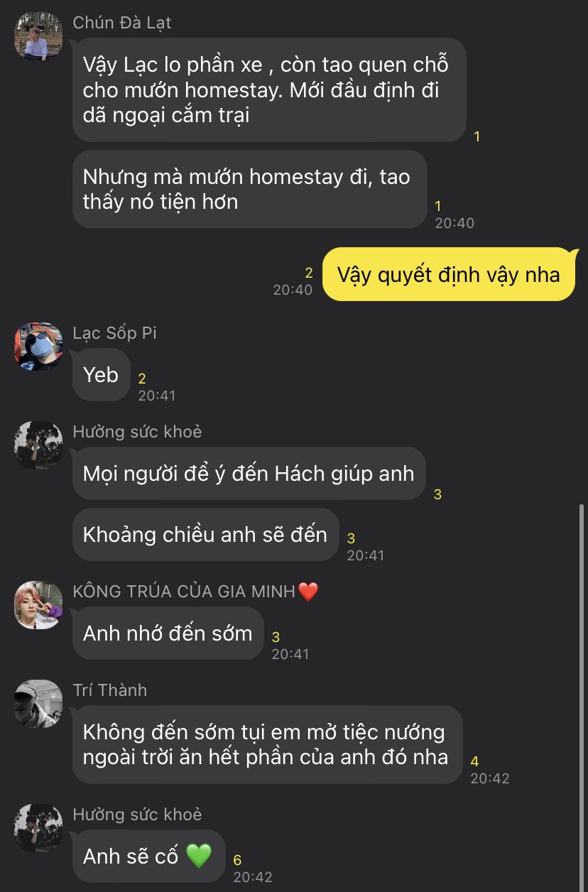Tap 'Không đến sớm tụi em' message
The height and width of the screenshot is (892, 588).
268,744
